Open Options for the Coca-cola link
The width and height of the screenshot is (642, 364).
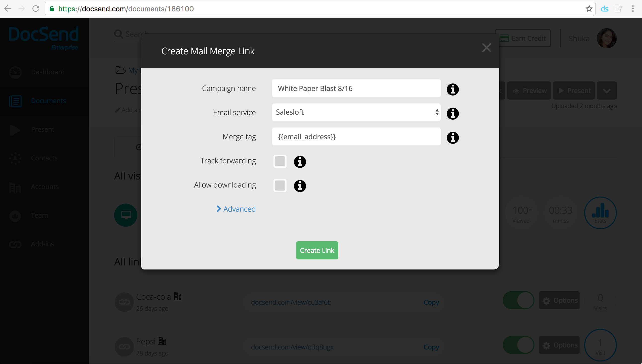pyautogui.click(x=559, y=300)
